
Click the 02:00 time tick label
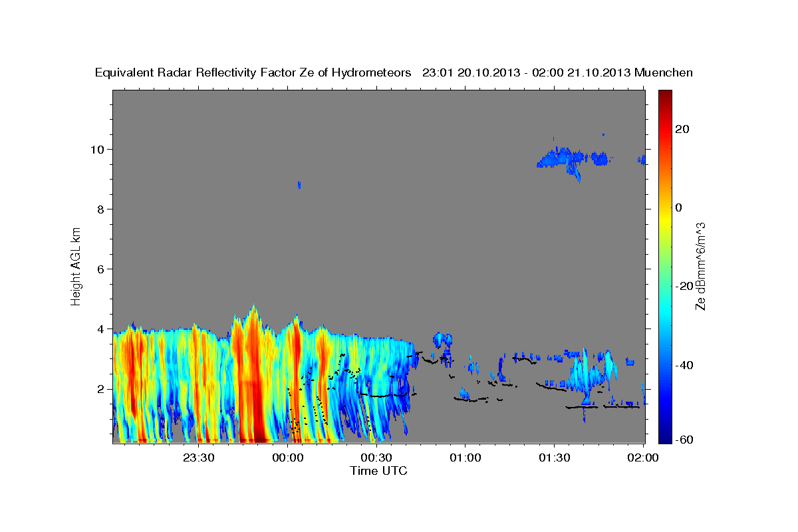click(643, 458)
